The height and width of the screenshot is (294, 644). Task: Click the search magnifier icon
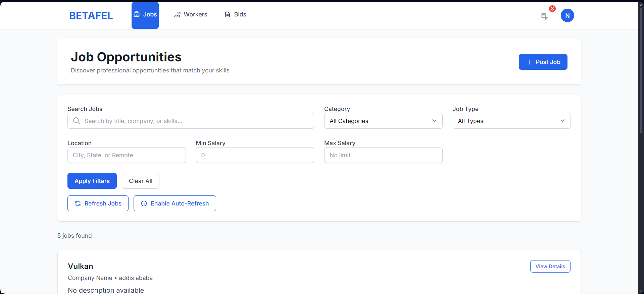(x=77, y=121)
